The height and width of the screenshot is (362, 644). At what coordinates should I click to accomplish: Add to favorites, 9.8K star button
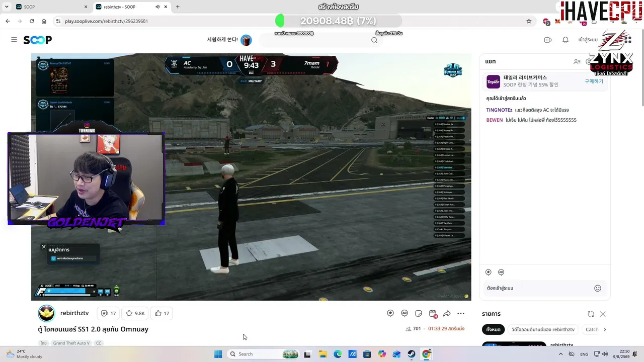coord(135,313)
